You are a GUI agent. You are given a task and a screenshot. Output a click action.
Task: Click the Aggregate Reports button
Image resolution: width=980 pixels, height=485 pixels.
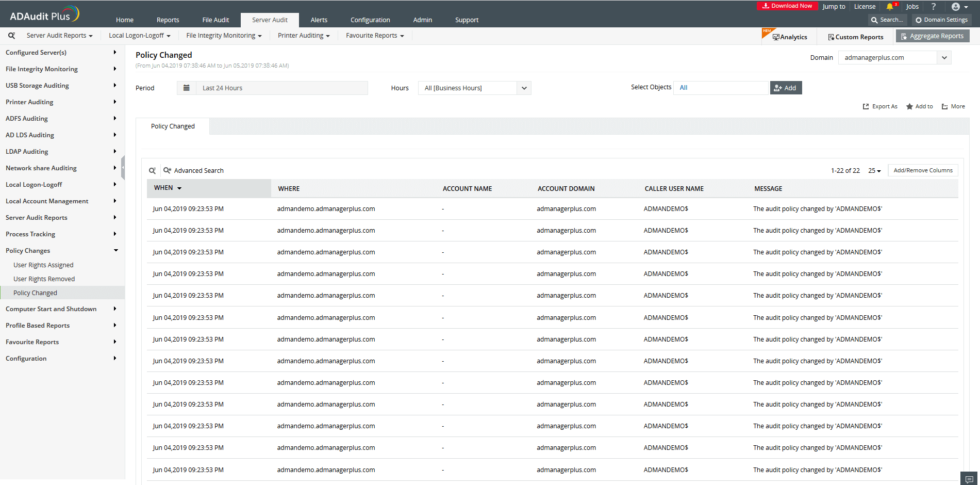pos(933,36)
